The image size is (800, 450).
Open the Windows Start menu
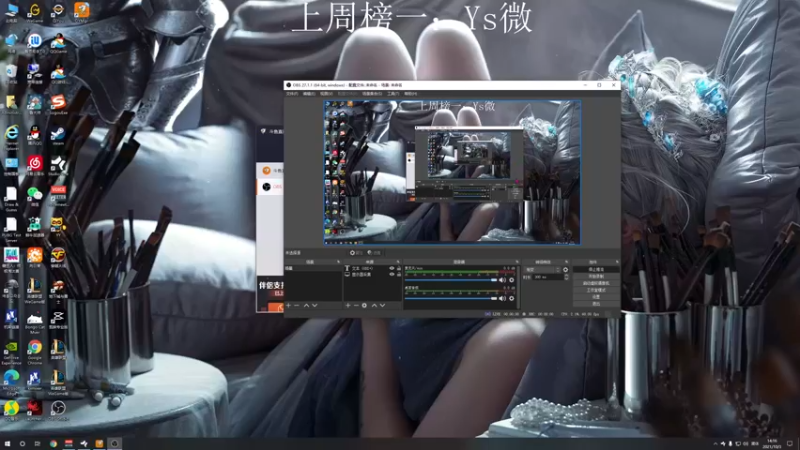tap(7, 444)
